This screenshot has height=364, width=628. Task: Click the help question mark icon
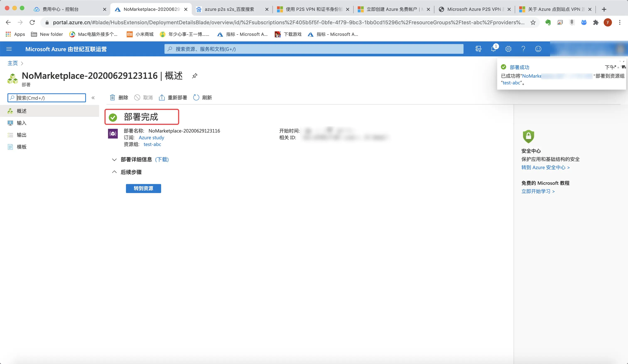tap(523, 49)
